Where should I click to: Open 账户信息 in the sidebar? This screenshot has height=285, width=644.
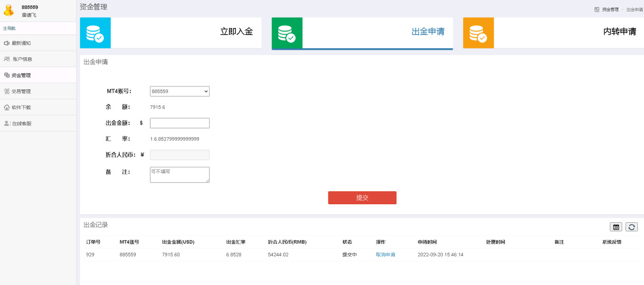coord(22,59)
